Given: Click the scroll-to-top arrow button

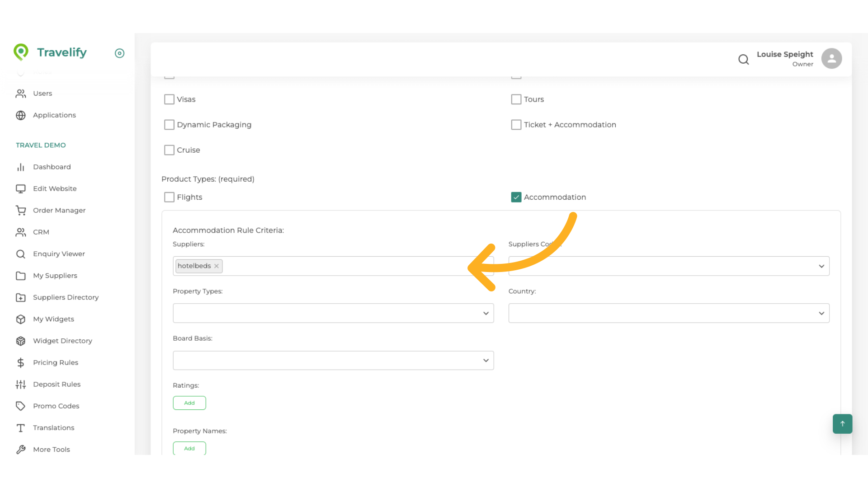Looking at the screenshot, I should [x=842, y=423].
